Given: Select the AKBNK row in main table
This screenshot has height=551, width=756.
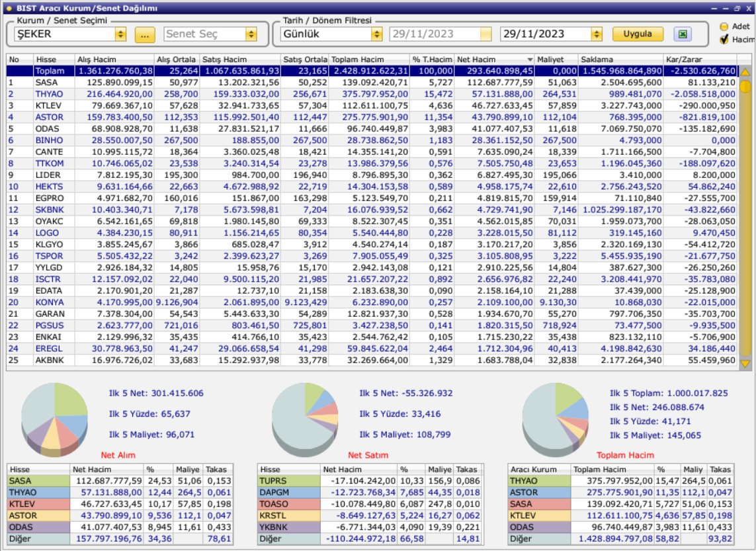Looking at the screenshot, I should [x=372, y=360].
